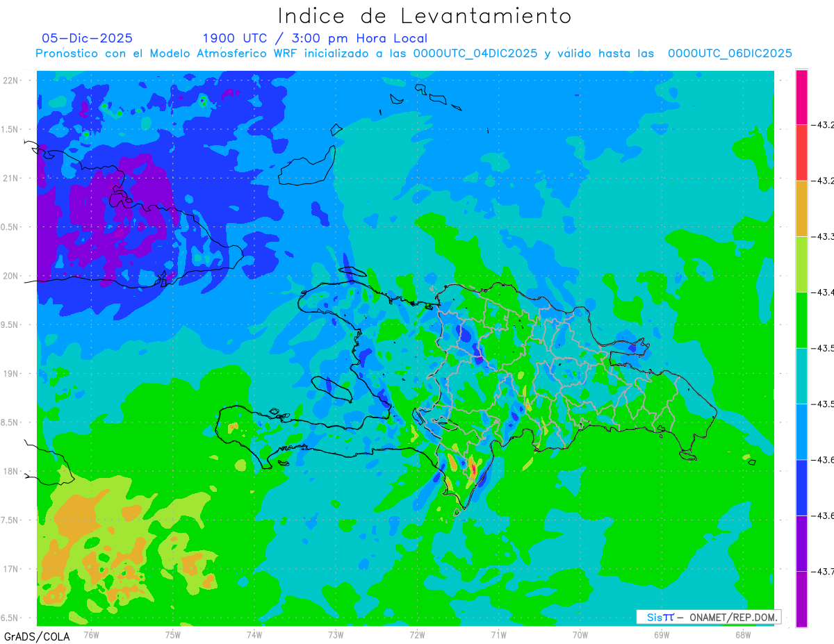Click the "72W" longitude label
Viewport: 834px width, 644px height.
tap(417, 634)
